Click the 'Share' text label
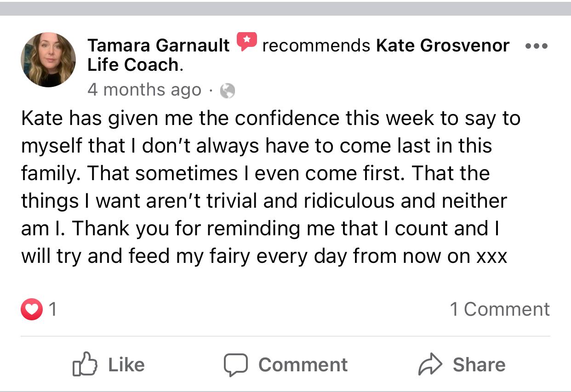 pos(479,365)
